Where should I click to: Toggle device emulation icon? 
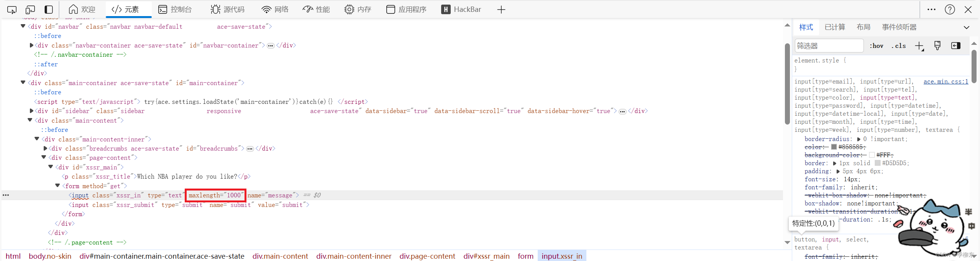pyautogui.click(x=30, y=10)
